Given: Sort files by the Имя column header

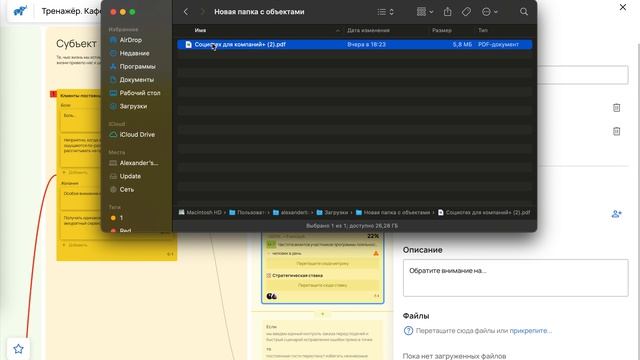Looking at the screenshot, I should (200, 30).
